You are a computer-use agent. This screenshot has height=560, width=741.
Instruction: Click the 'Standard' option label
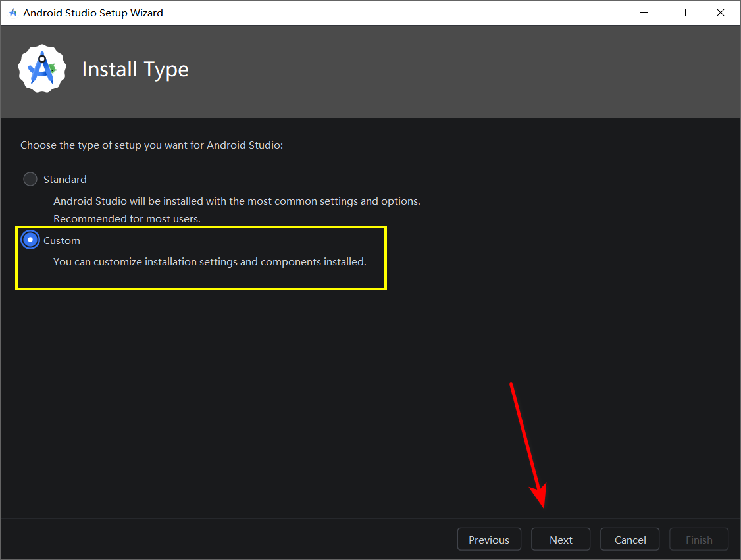point(65,180)
